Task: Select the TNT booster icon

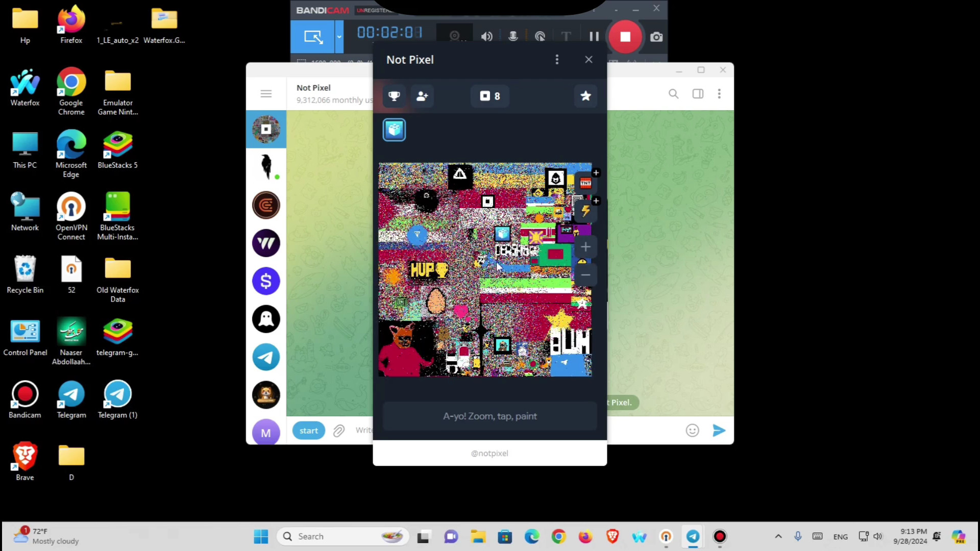Action: 585,183
